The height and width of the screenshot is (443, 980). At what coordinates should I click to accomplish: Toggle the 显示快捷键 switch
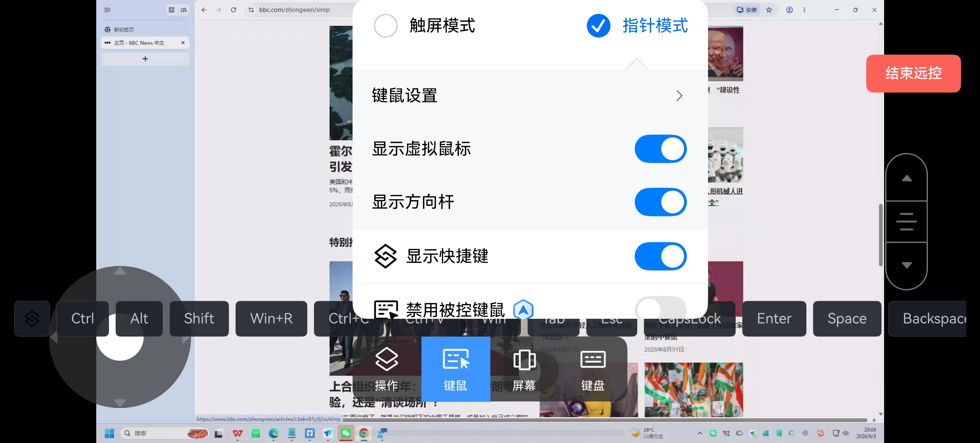pos(660,256)
